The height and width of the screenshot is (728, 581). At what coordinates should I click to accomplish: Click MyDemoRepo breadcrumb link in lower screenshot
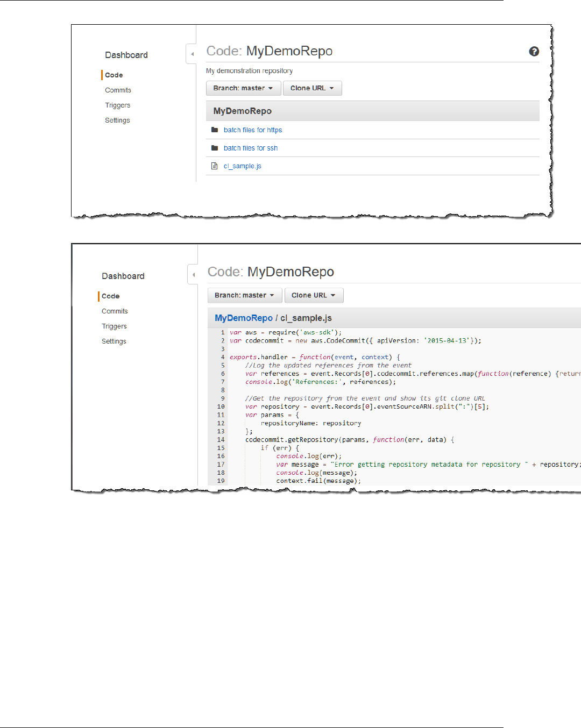[x=244, y=318]
